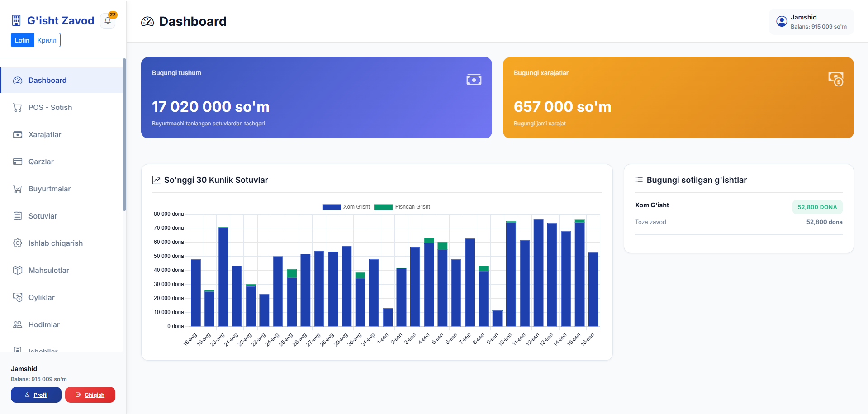Image resolution: width=868 pixels, height=414 pixels.
Task: Open the Hodimlar page
Action: [x=62, y=324]
